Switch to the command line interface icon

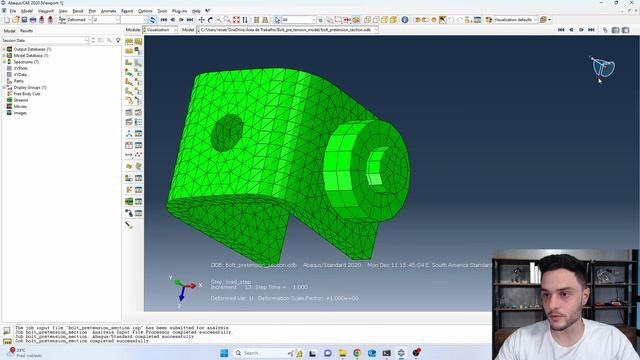point(7,341)
